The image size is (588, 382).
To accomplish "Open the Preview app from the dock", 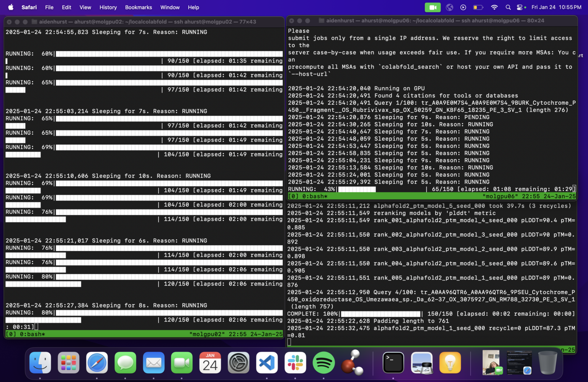I will pos(421,363).
